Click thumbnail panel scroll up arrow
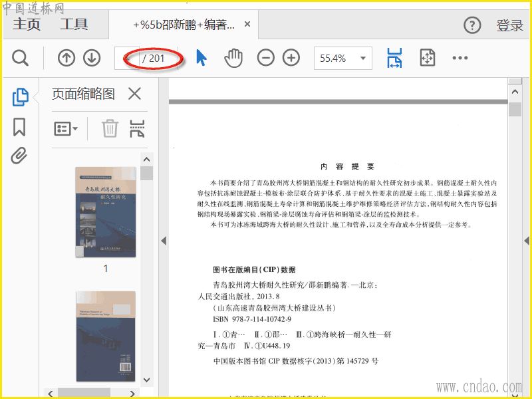This screenshot has height=399, width=532. [146, 159]
